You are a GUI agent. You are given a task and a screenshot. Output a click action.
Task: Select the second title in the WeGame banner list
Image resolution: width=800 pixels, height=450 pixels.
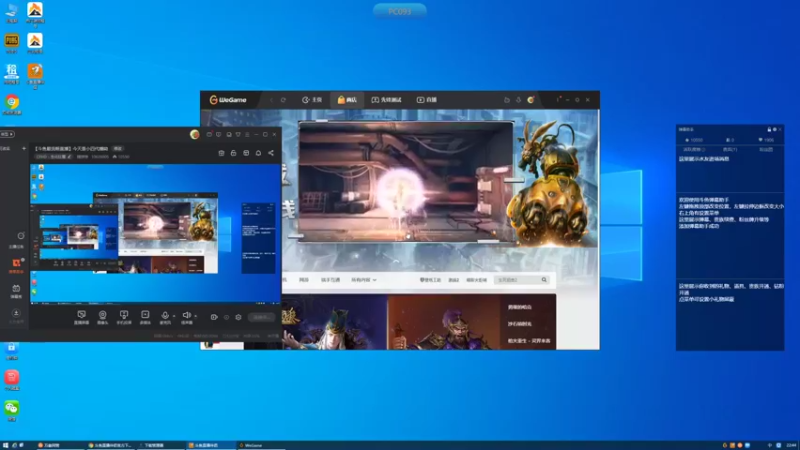(520, 324)
